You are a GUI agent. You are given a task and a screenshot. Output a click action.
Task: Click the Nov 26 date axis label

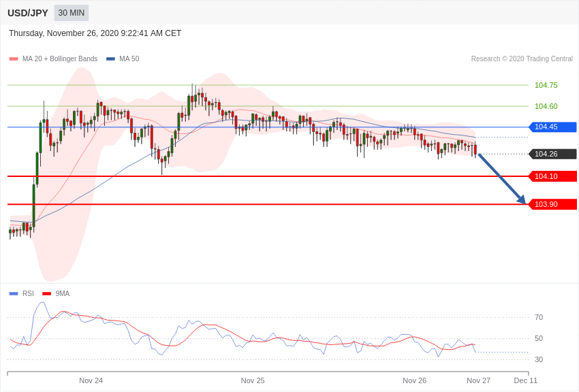414,380
